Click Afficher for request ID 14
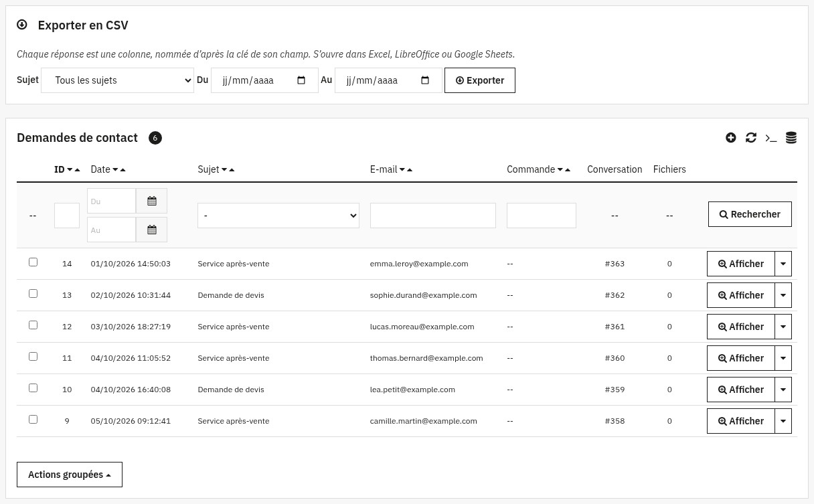 click(x=741, y=264)
